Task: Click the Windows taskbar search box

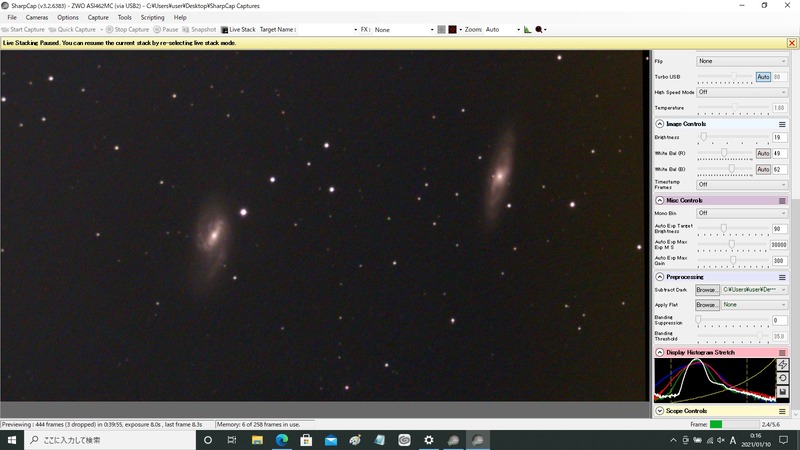Action: [x=110, y=440]
